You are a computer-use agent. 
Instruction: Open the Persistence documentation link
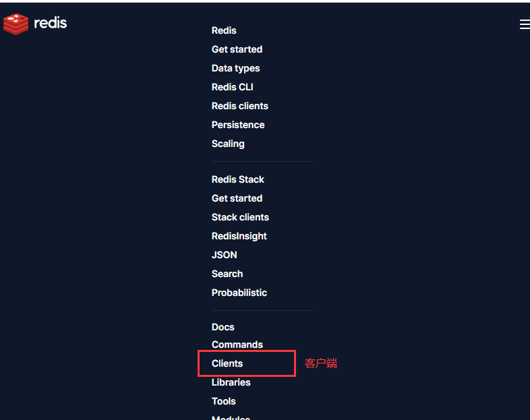coord(238,125)
